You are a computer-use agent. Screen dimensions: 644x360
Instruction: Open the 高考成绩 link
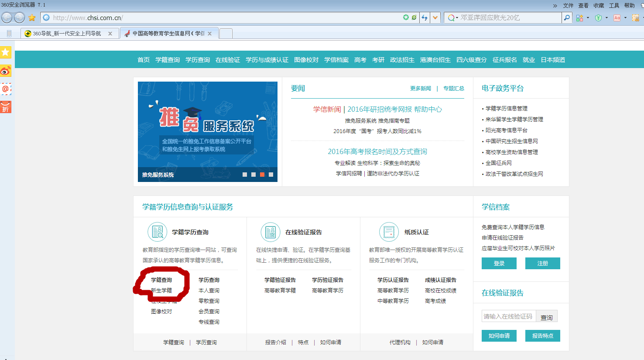tap(435, 301)
